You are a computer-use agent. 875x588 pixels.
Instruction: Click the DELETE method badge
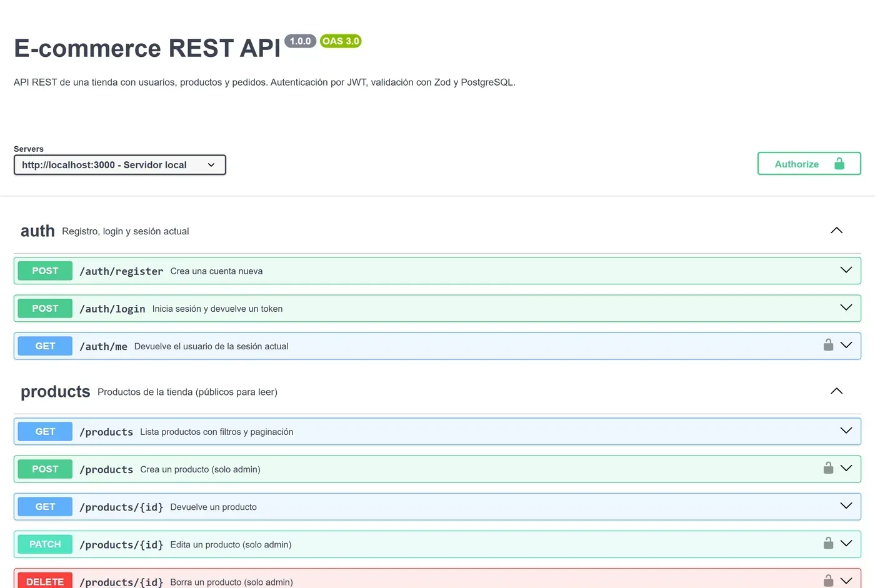point(45,581)
